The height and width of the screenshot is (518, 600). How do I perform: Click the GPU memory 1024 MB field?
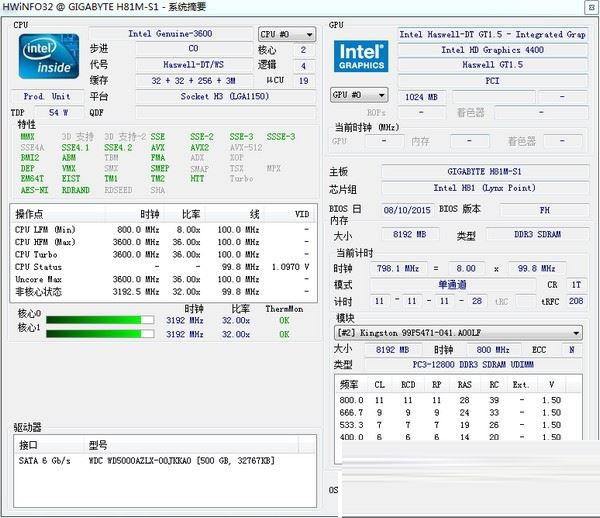[421, 97]
